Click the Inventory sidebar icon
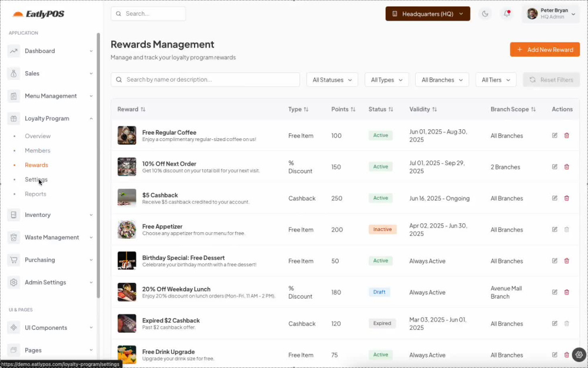The image size is (588, 368). point(14,215)
